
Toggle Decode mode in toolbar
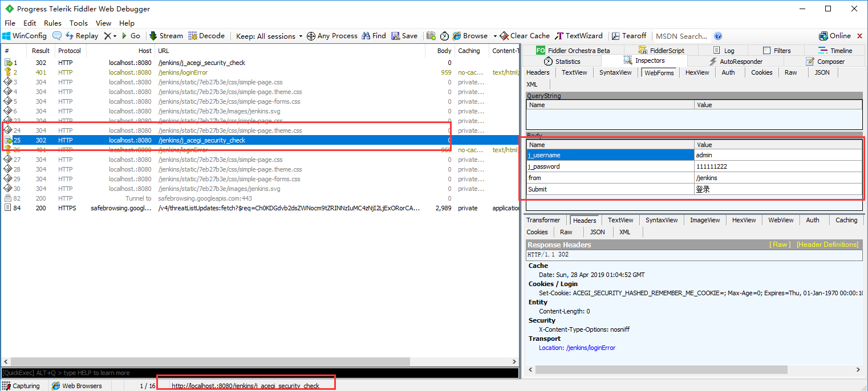pyautogui.click(x=206, y=36)
